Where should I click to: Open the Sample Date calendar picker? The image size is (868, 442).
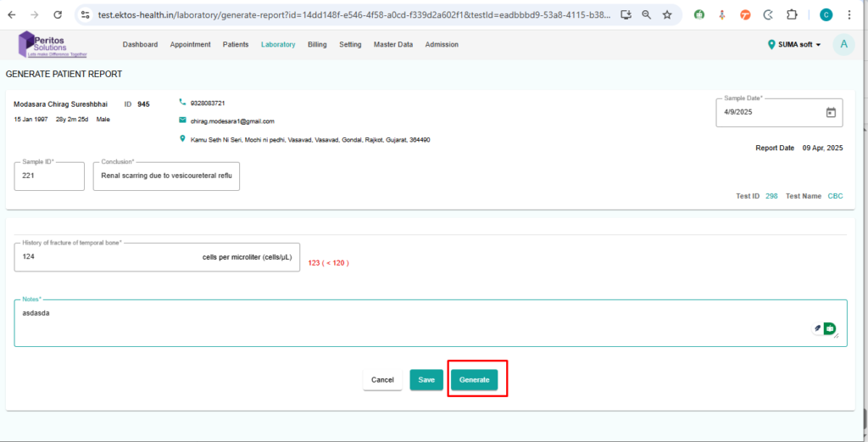830,112
